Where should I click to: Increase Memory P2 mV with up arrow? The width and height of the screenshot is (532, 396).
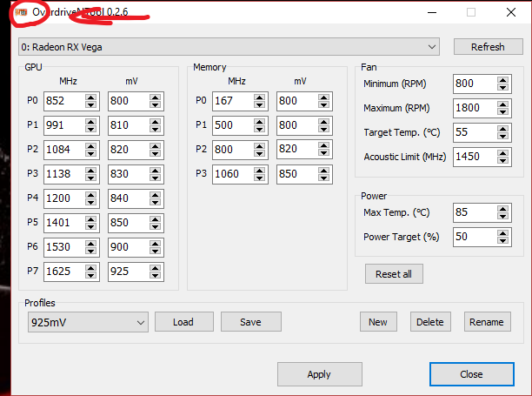pos(323,145)
